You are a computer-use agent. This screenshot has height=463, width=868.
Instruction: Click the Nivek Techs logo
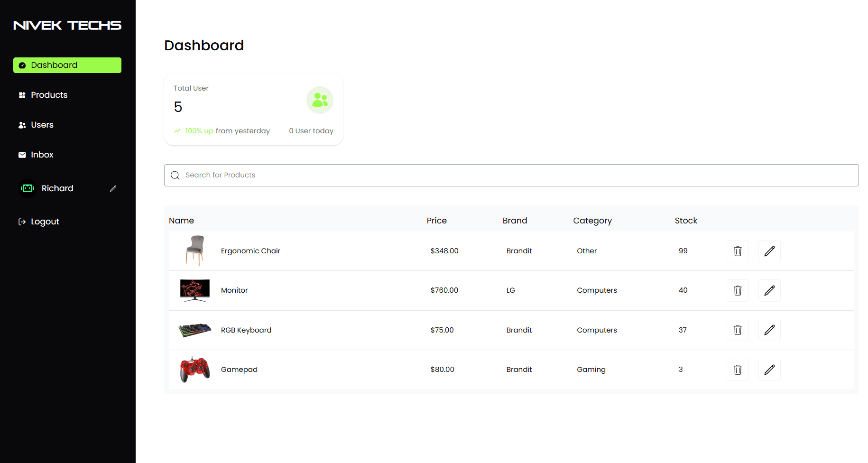point(67,25)
